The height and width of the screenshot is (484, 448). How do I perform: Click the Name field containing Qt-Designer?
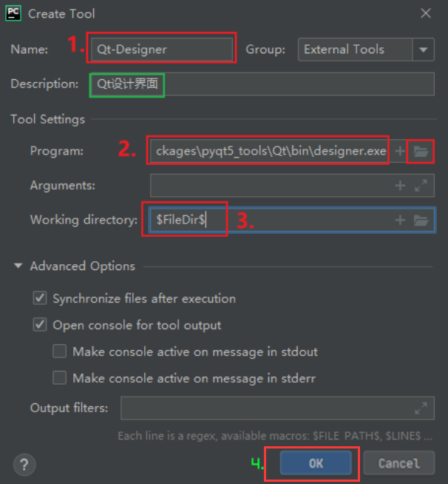162,50
